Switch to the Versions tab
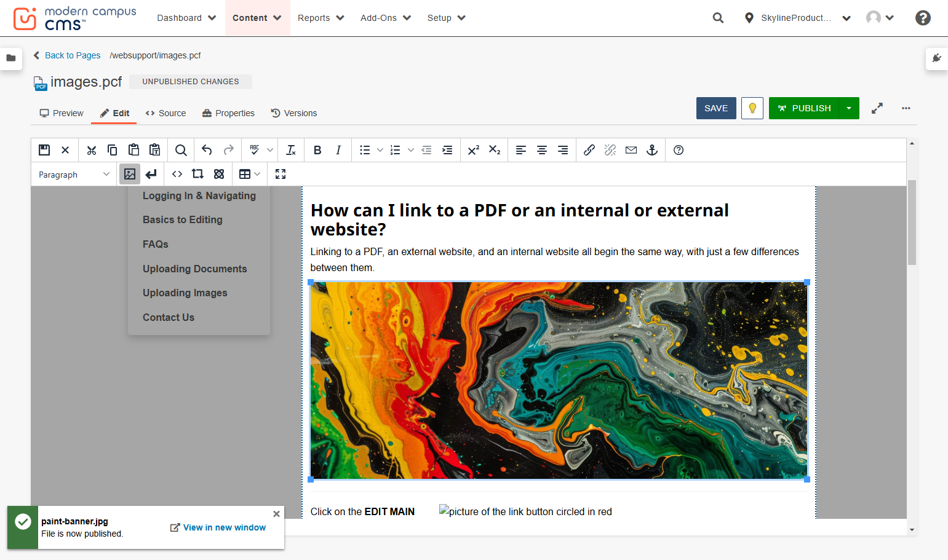Viewport: 948px width, 560px height. coord(294,113)
